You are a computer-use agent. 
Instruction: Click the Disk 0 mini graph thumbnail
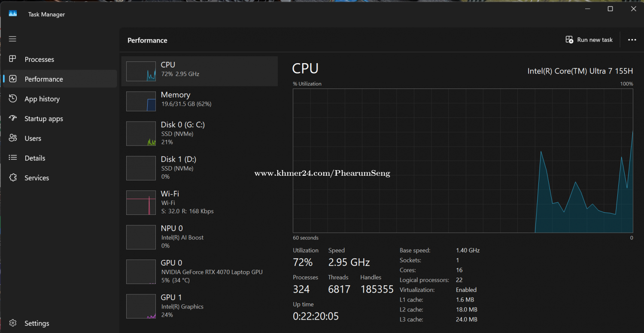click(141, 133)
